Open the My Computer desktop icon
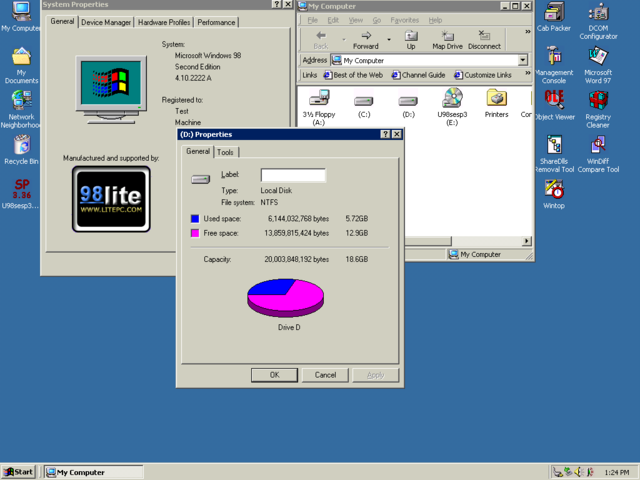 [x=20, y=16]
